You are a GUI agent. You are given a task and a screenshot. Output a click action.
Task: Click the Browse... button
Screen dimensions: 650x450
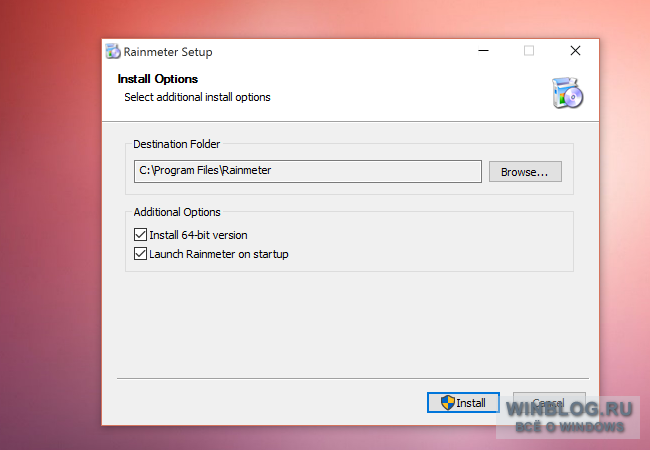click(x=525, y=172)
